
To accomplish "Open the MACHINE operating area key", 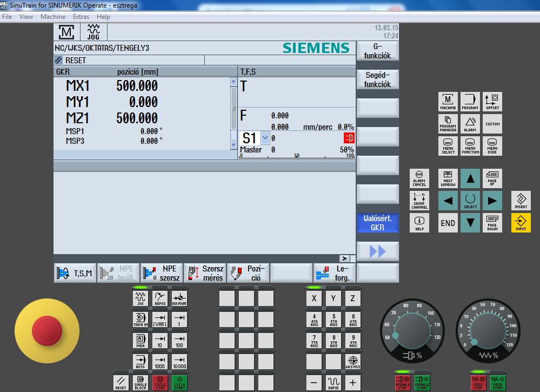I will pyautogui.click(x=448, y=102).
